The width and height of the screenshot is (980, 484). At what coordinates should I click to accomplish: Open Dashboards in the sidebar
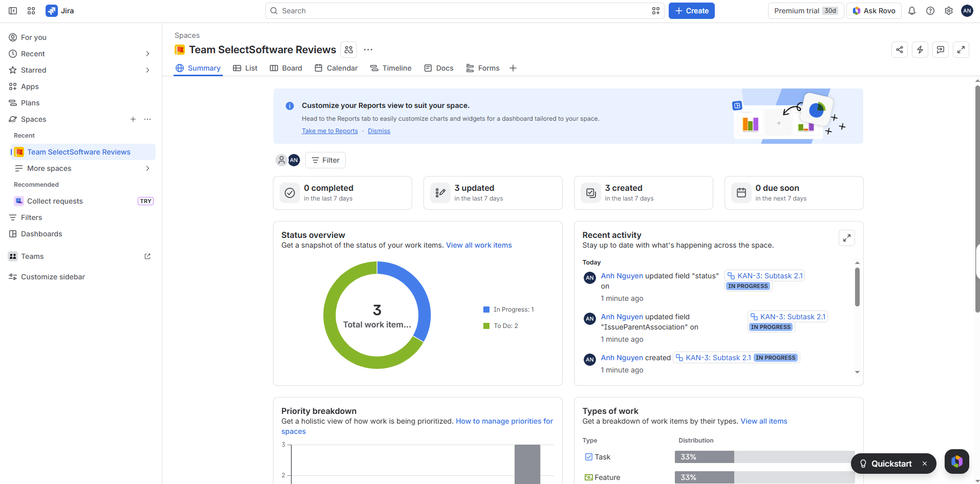[x=82, y=234]
